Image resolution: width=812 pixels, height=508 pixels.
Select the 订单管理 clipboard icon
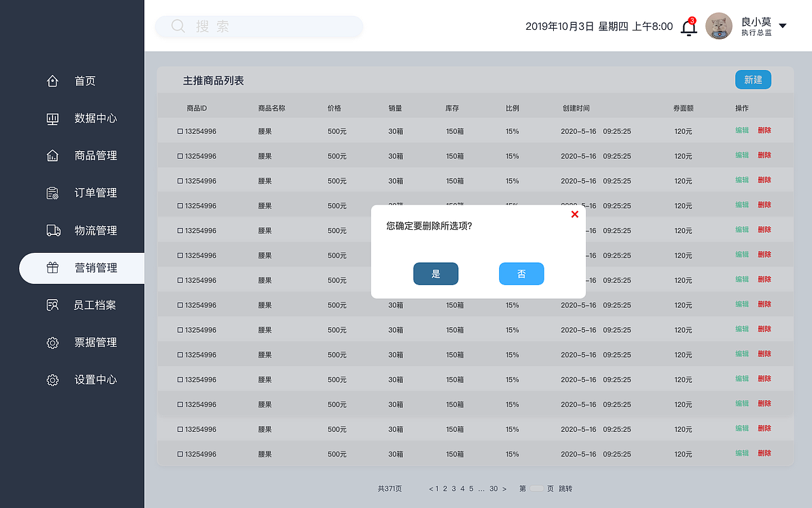pos(53,193)
